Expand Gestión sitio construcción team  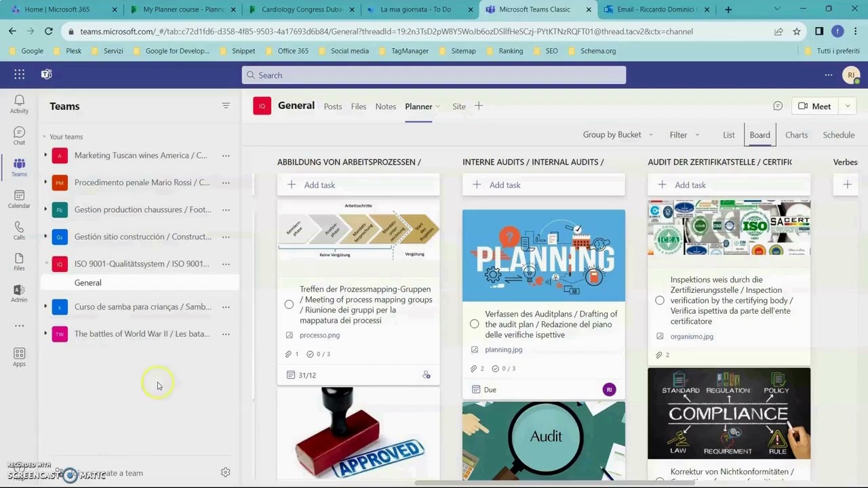click(45, 237)
